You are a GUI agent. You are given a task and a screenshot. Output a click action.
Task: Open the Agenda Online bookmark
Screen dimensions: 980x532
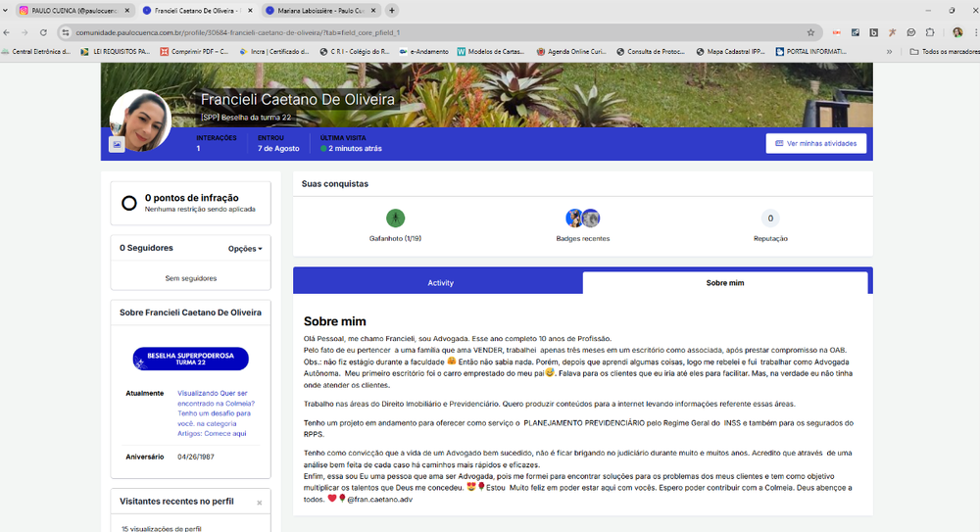pos(571,52)
